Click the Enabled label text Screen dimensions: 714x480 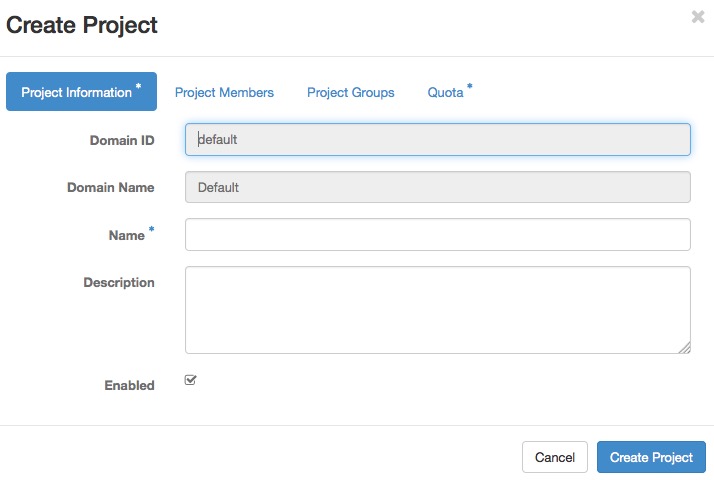click(x=129, y=385)
